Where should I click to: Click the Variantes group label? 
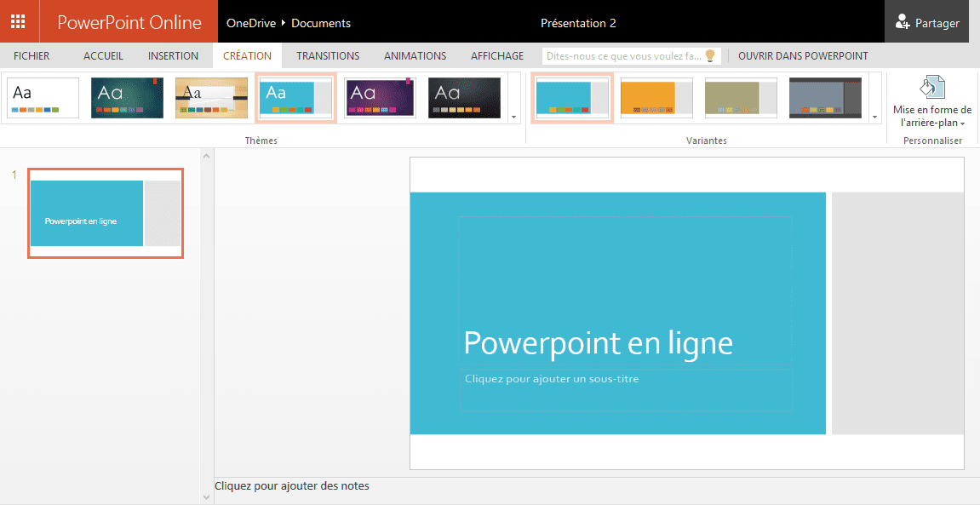(x=706, y=141)
